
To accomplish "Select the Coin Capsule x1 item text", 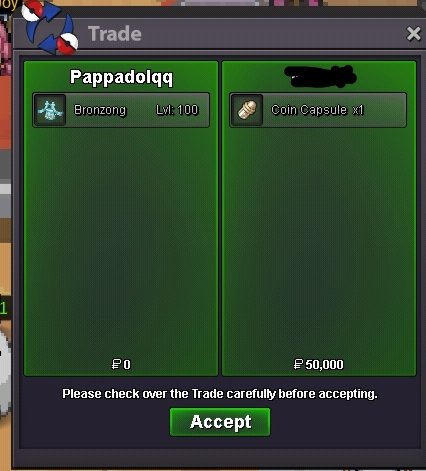I will click(x=317, y=110).
